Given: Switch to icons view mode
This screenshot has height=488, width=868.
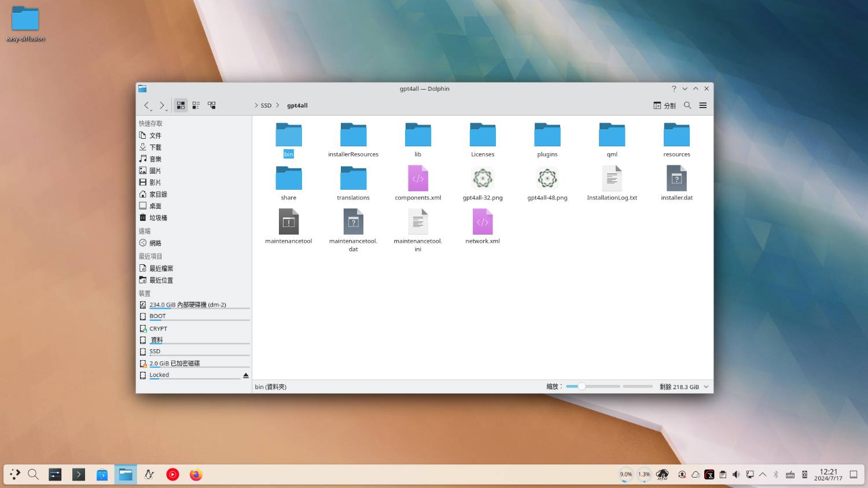Looking at the screenshot, I should tap(181, 105).
